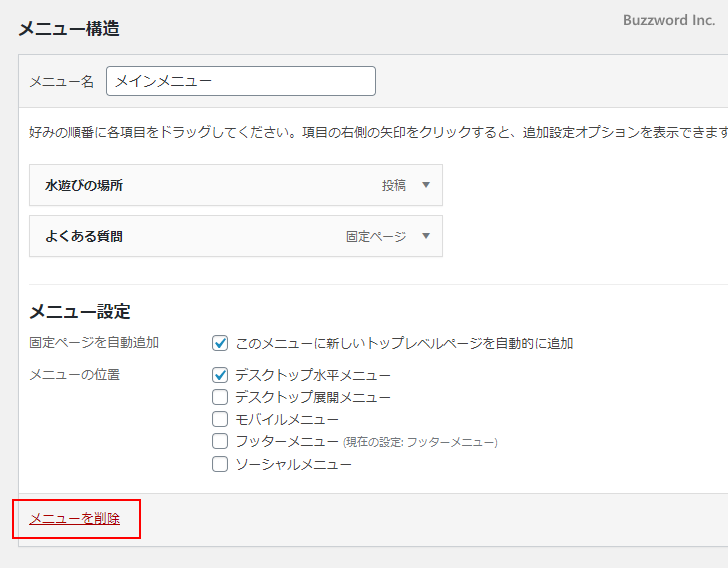Select the 水遊びの場所 menu item title
The width and height of the screenshot is (728, 568).
pos(84,185)
